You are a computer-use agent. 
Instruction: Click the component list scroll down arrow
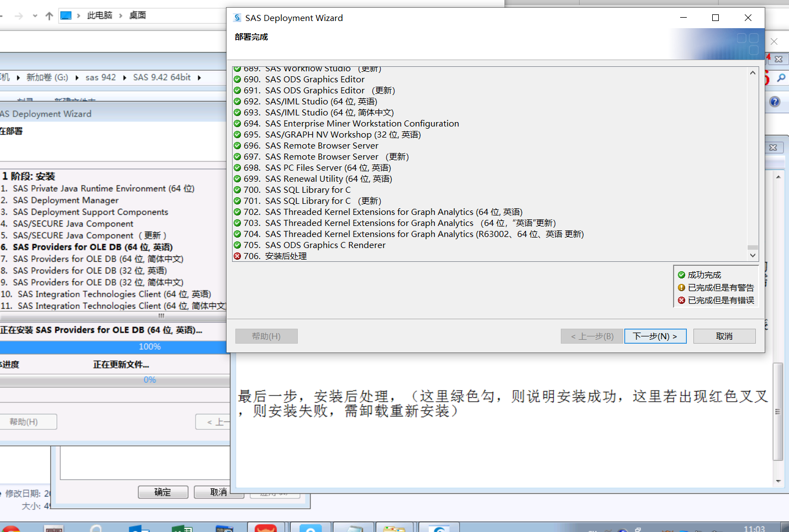(753, 255)
